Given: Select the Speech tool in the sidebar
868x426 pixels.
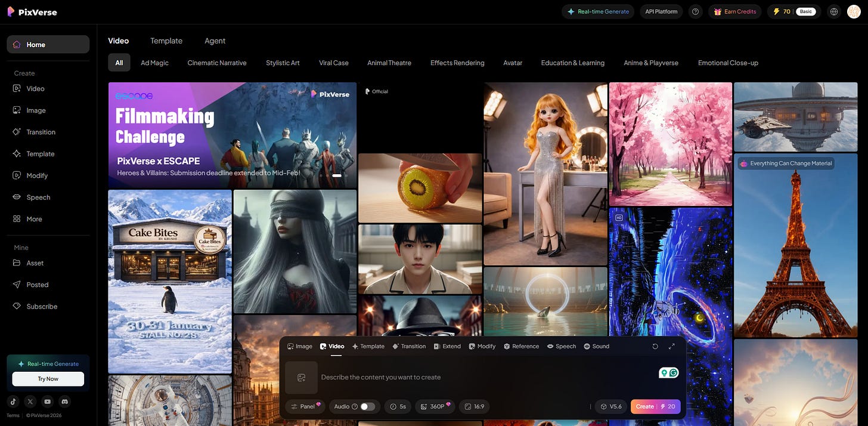Looking at the screenshot, I should (18, 197).
